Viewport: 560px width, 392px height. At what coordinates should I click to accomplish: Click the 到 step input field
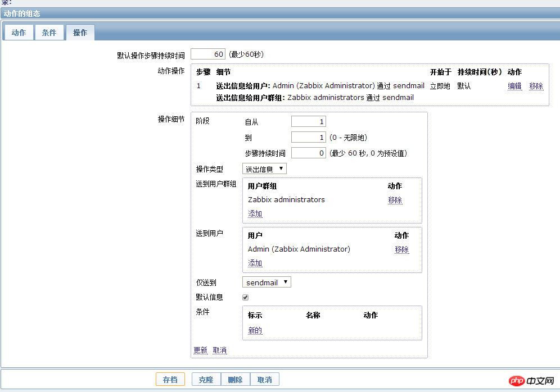coord(309,138)
